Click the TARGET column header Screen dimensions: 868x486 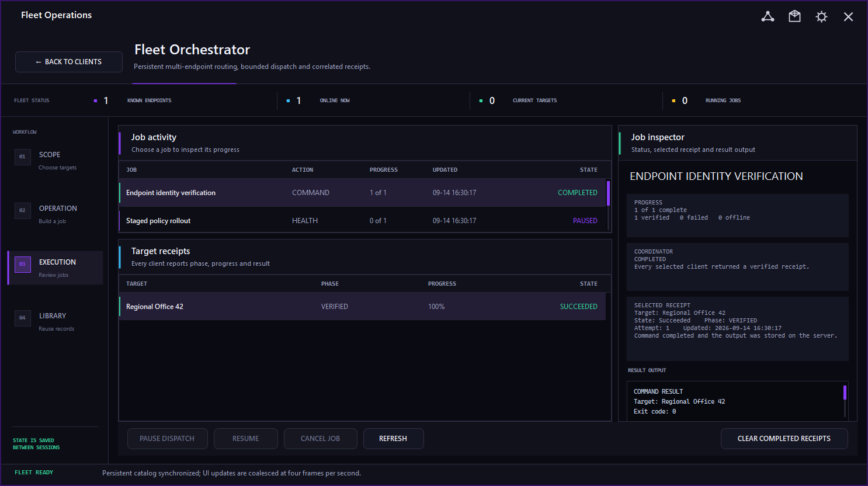[137, 284]
